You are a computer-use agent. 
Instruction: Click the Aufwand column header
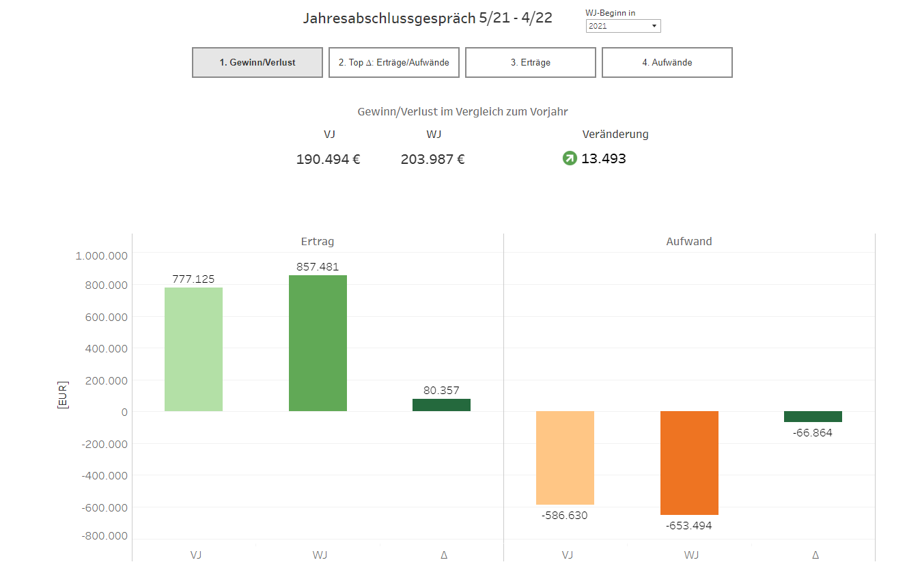tap(689, 241)
